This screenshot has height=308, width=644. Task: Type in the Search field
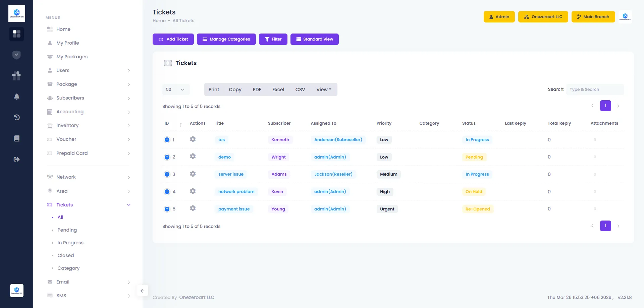click(x=595, y=89)
